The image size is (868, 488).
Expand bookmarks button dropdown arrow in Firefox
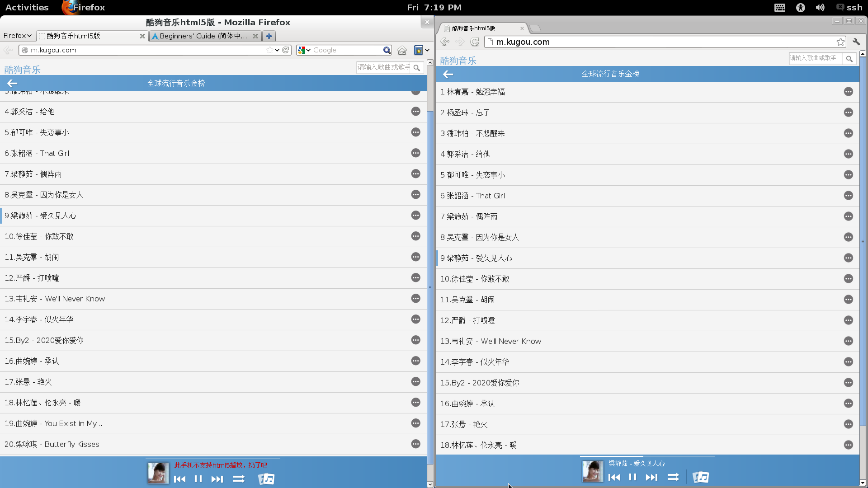tap(427, 50)
